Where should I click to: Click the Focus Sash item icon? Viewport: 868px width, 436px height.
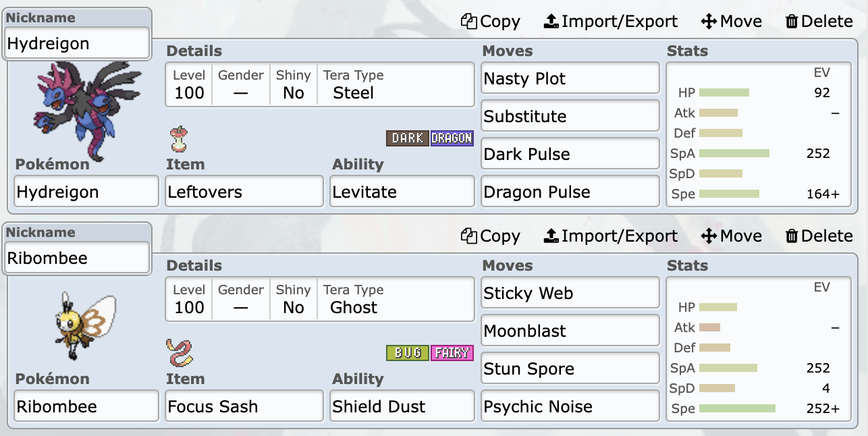(180, 353)
